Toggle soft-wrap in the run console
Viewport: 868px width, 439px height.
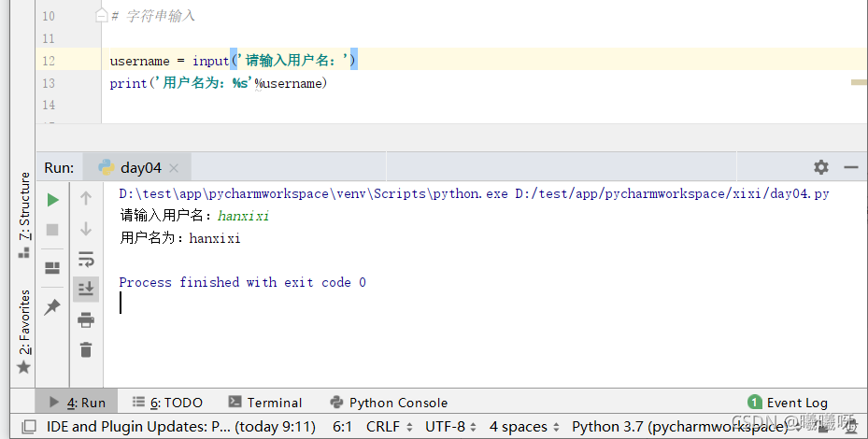86,259
